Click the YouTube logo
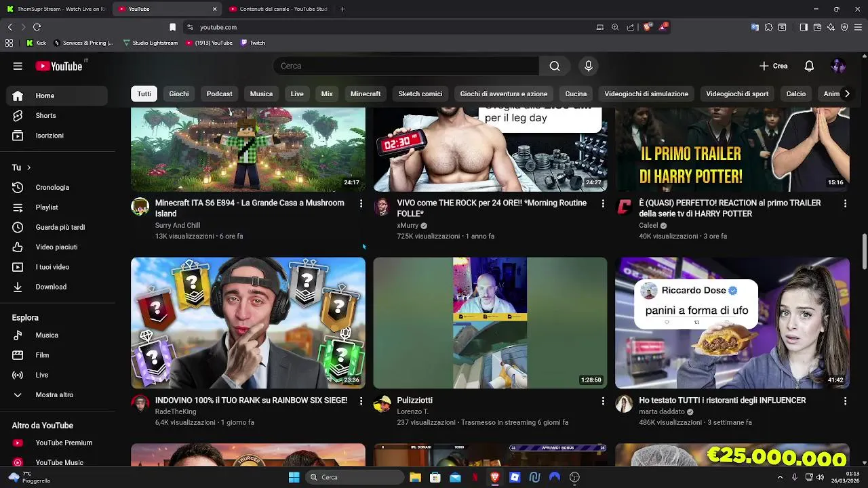868x488 pixels. [59, 66]
